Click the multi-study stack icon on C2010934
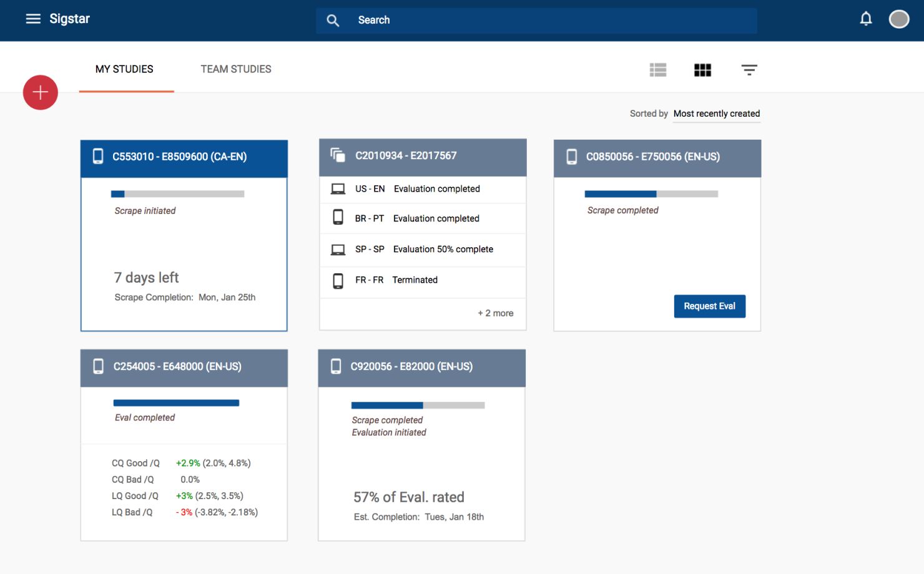This screenshot has width=924, height=574. tap(338, 155)
